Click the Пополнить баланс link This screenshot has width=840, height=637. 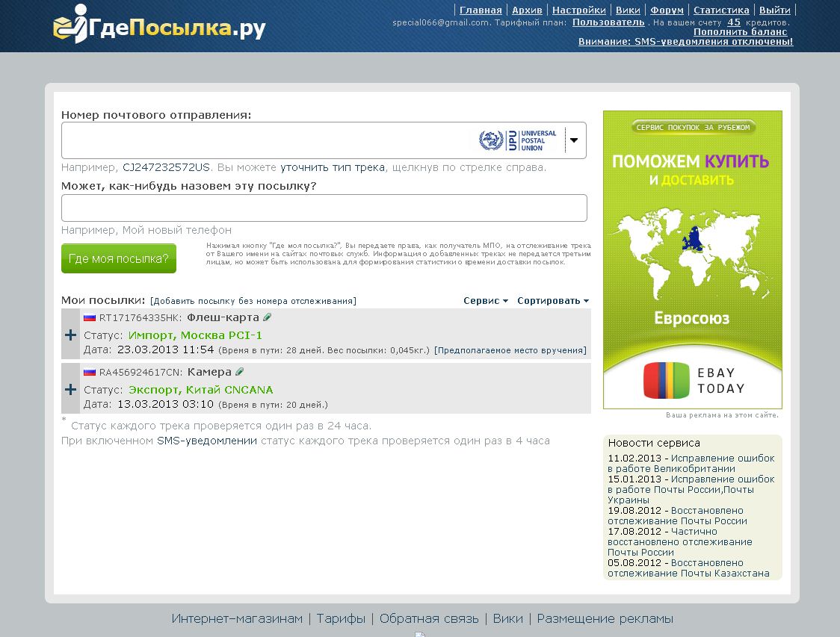click(x=741, y=32)
